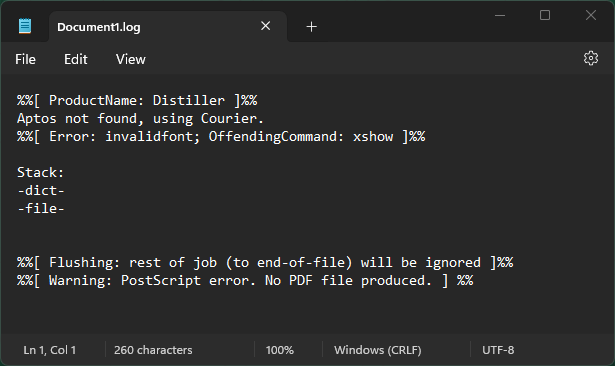Screen dimensions: 615x366
Task: Add a new tab with plus button
Action: pos(311,27)
